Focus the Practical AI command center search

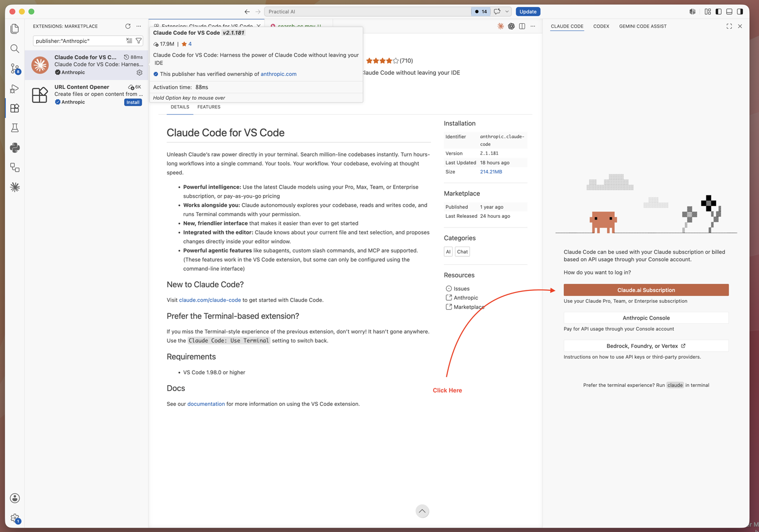pyautogui.click(x=368, y=11)
